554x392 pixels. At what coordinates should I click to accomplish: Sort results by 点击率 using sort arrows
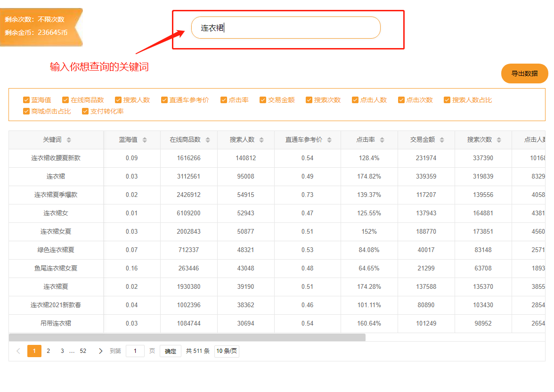pos(382,139)
